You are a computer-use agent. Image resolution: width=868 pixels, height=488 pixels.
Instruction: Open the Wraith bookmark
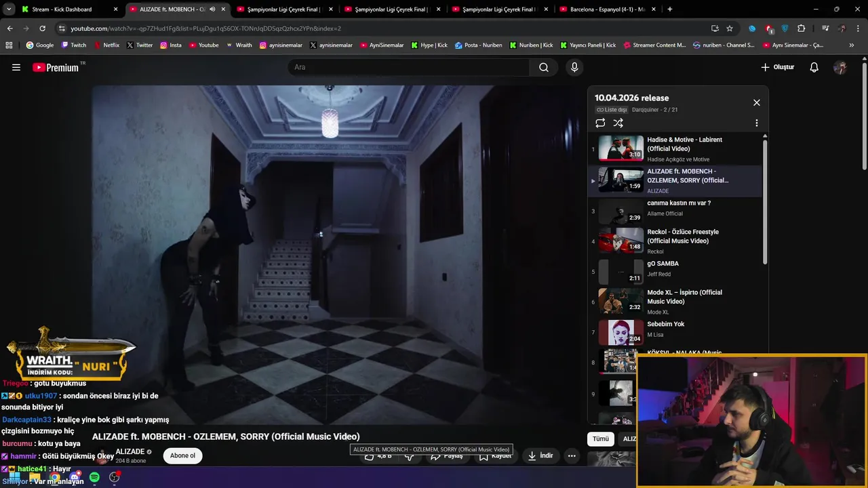[239, 45]
